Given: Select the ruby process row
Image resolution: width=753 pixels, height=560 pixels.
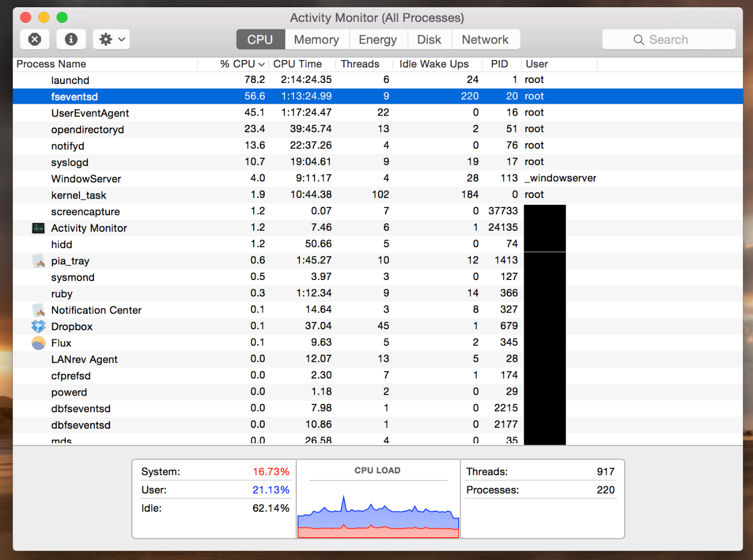Looking at the screenshot, I should tap(378, 293).
